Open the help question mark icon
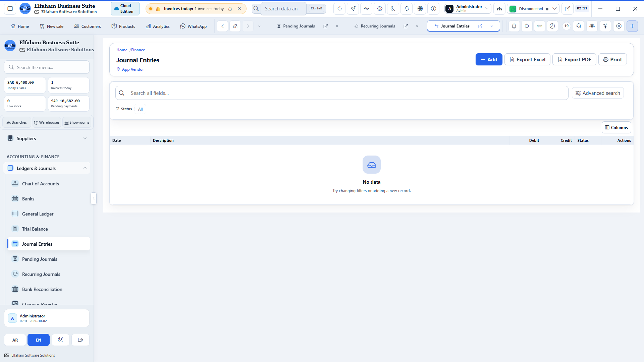The image size is (644, 362). coord(433,9)
